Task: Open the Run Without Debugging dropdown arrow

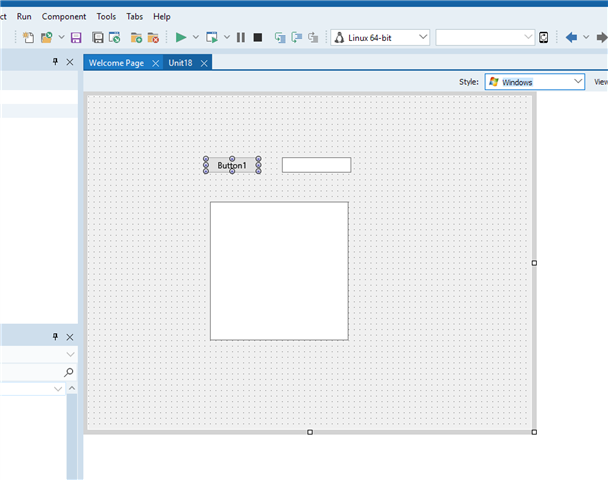Action: pyautogui.click(x=227, y=37)
